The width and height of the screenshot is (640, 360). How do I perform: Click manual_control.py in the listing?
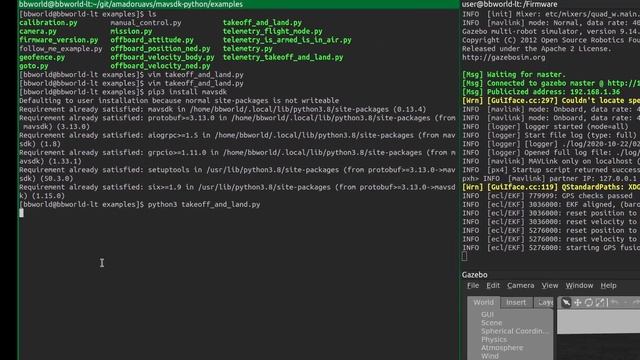146,23
